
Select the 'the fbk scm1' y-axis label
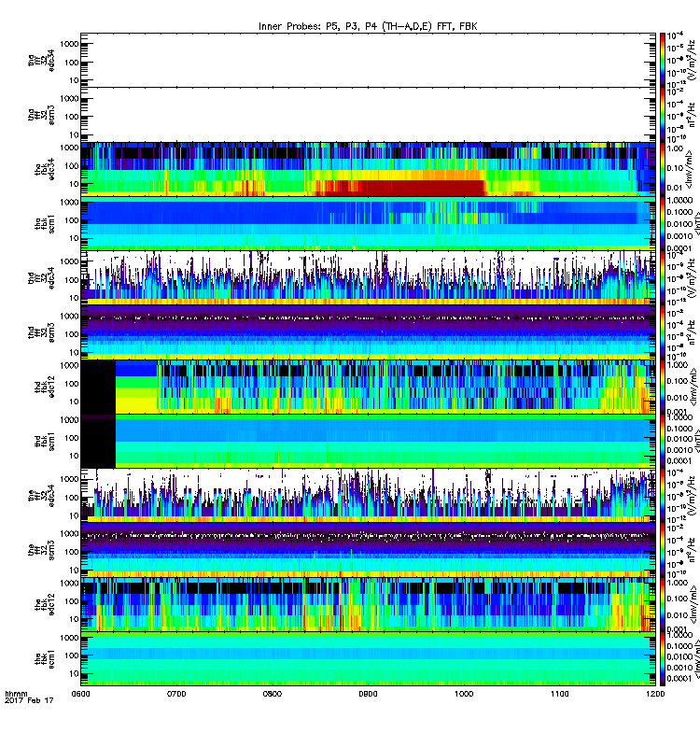(x=45, y=659)
